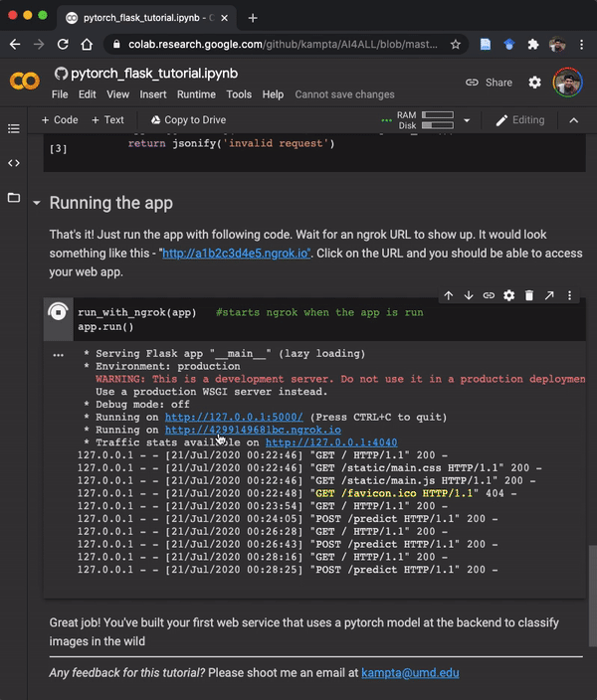Click the browser forward arrow
Image resolution: width=597 pixels, height=700 pixels.
click(x=39, y=44)
